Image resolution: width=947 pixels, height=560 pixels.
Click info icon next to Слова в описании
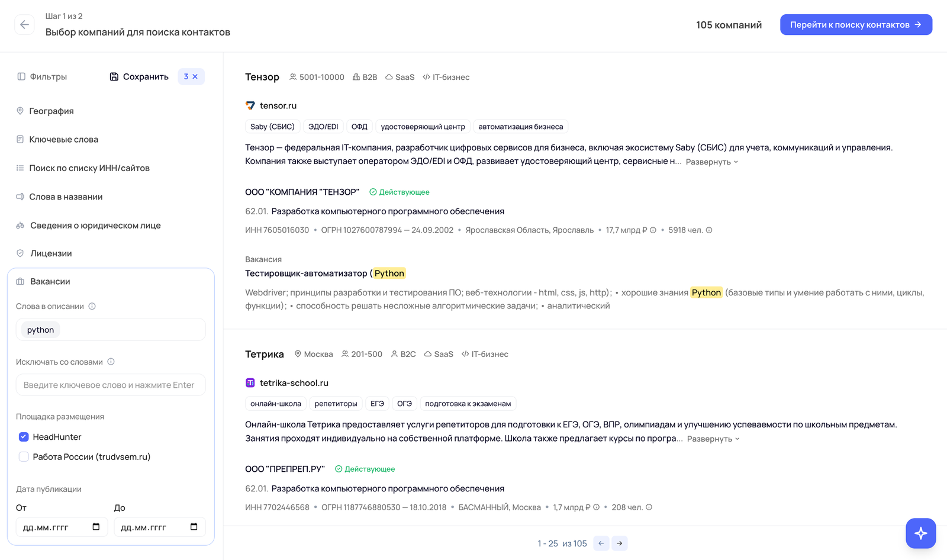(92, 306)
